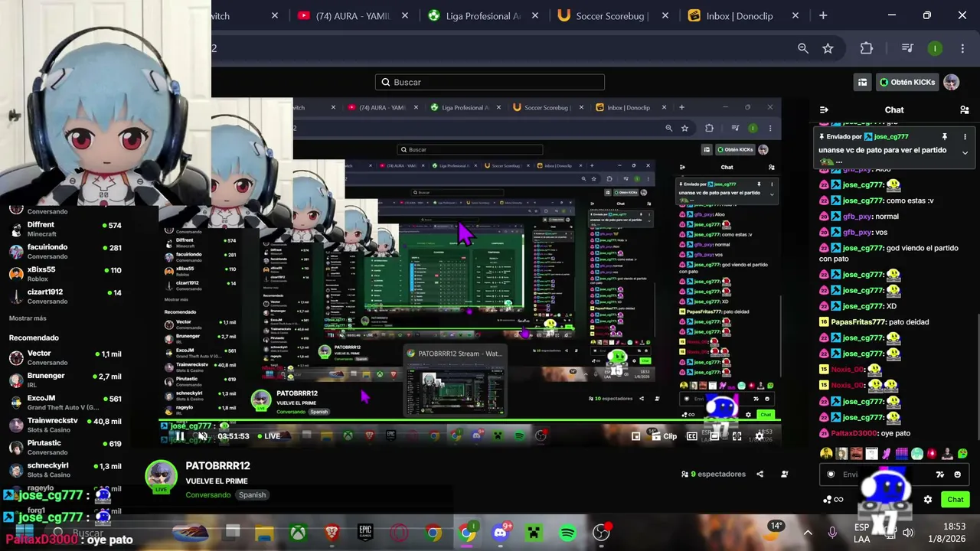The height and width of the screenshot is (551, 980).
Task: Close the Inbox | Donoclip tab
Action: [x=795, y=15]
